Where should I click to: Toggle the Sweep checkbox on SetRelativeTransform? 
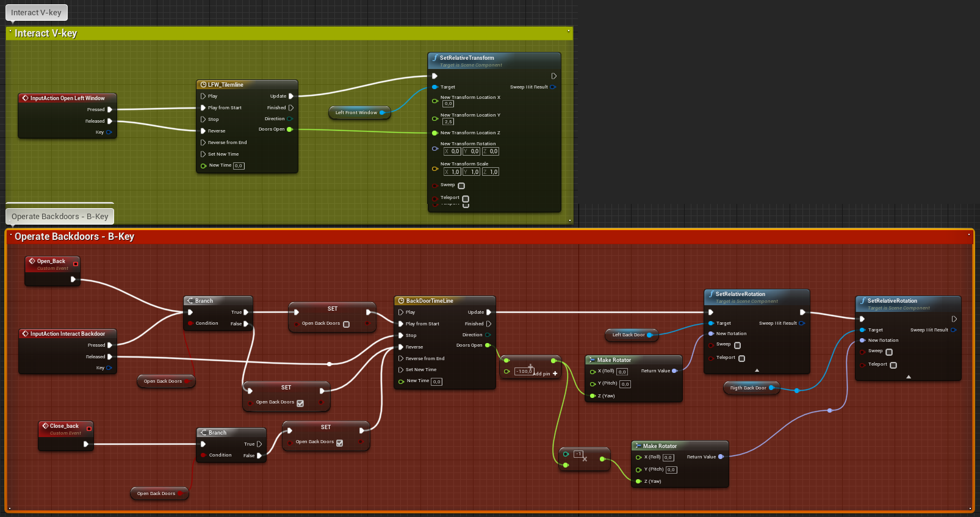click(x=461, y=186)
